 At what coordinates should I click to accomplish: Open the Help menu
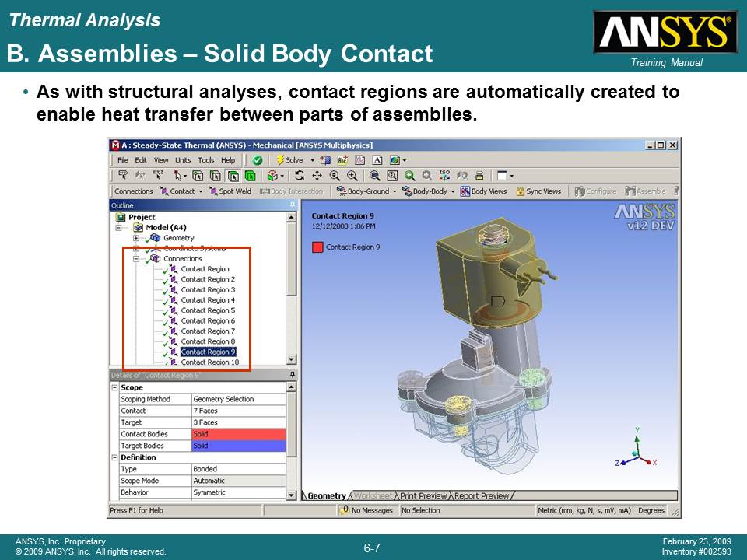pos(228,160)
